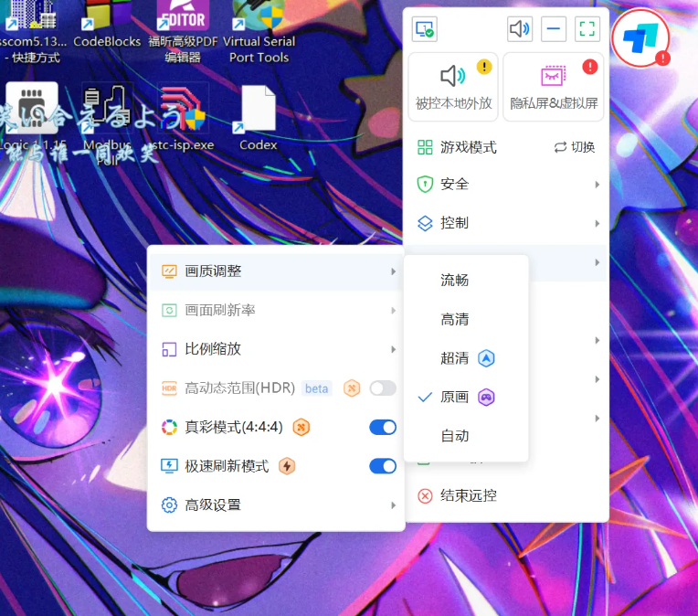Expand arrow of 高级设置
Image resolution: width=698 pixels, height=616 pixels.
click(x=393, y=505)
